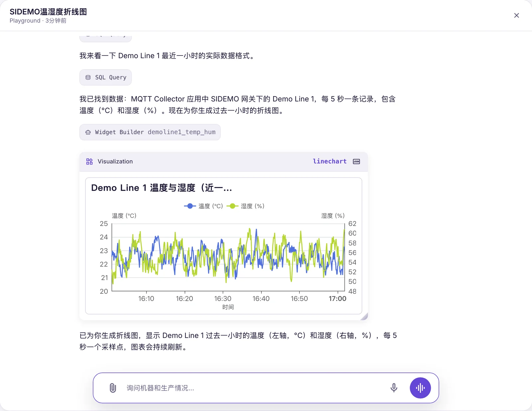Click the Widget Builder robot icon

pos(88,132)
